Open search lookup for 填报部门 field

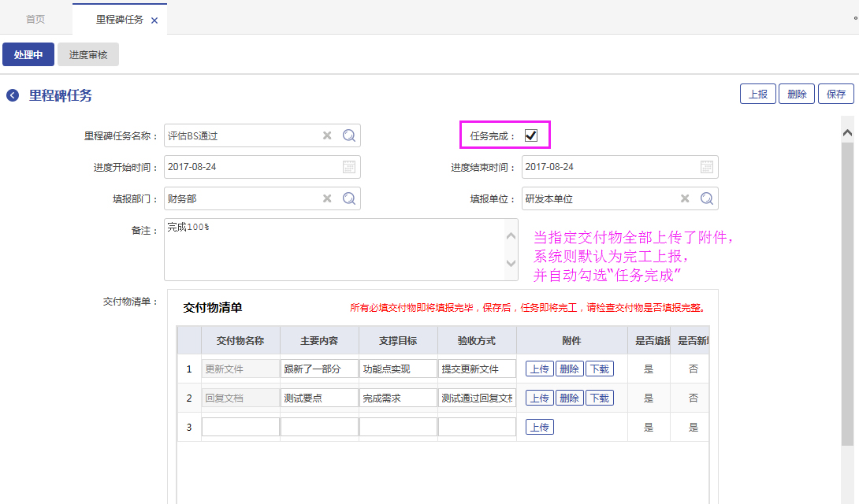click(x=349, y=198)
